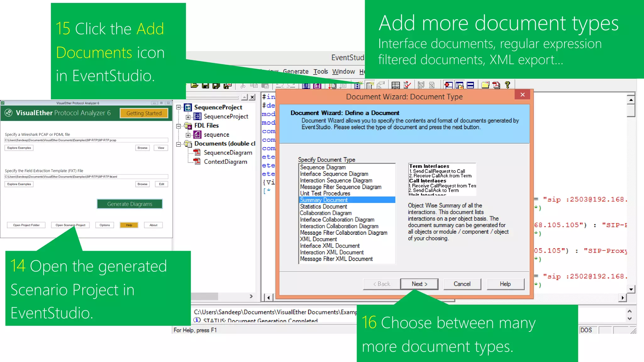Click the yellow folder icon in toolbar

(x=485, y=85)
